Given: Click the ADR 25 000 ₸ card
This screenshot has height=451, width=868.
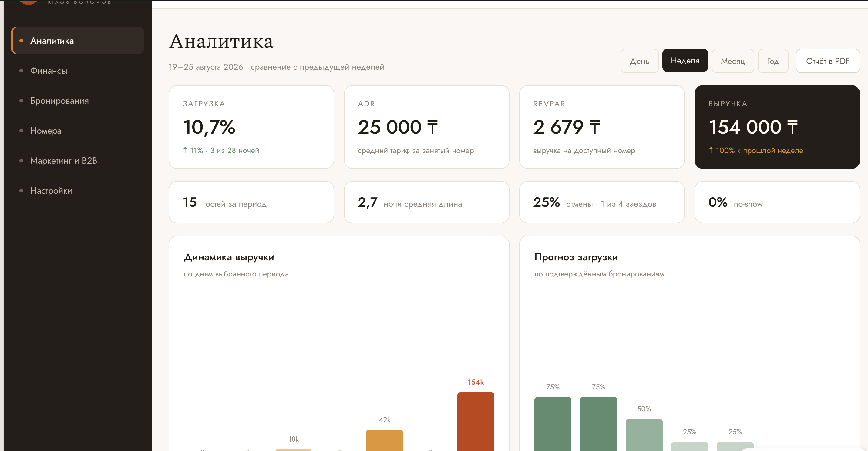Looking at the screenshot, I should (x=426, y=127).
